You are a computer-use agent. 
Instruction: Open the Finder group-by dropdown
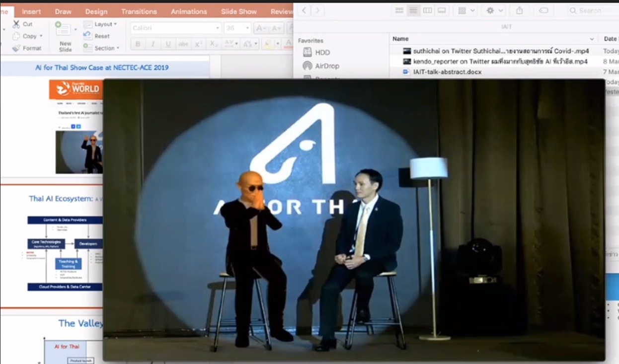466,10
